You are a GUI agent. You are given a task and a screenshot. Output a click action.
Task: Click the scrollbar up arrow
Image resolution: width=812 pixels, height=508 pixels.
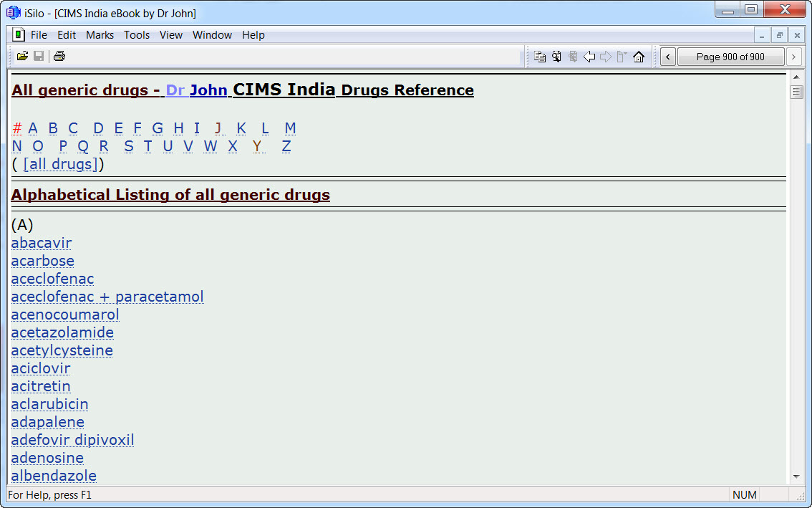(796, 77)
